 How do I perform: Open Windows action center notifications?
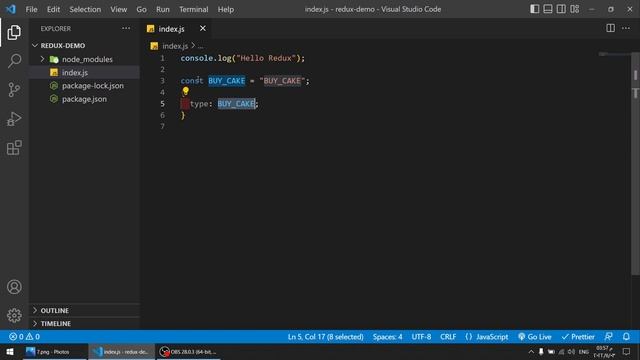(x=627, y=352)
